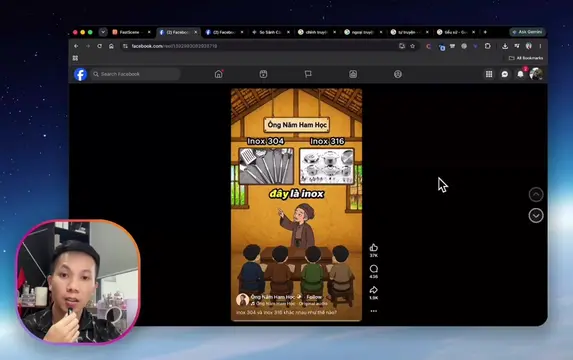Click the Search Facebook field
The image size is (573, 360).
[135, 74]
